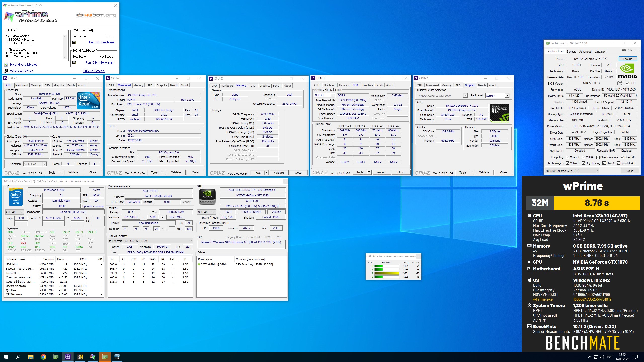Click Intel Xeon logo in CPU-Z
Screen dimensions: 644x362
(89, 101)
